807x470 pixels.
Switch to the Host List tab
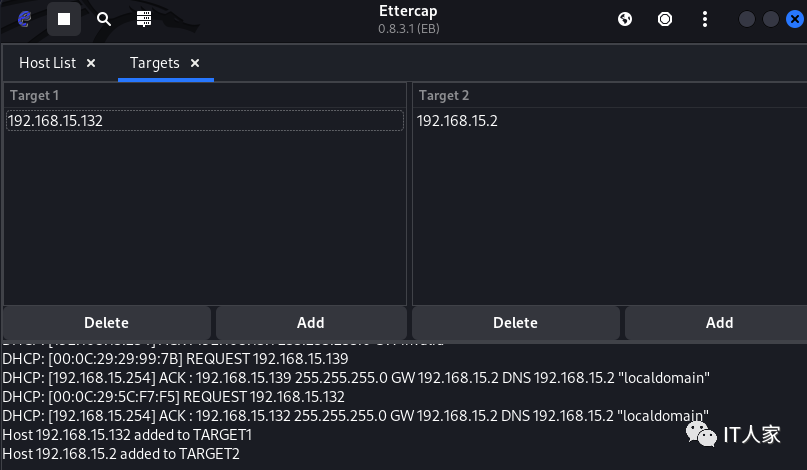(x=47, y=63)
